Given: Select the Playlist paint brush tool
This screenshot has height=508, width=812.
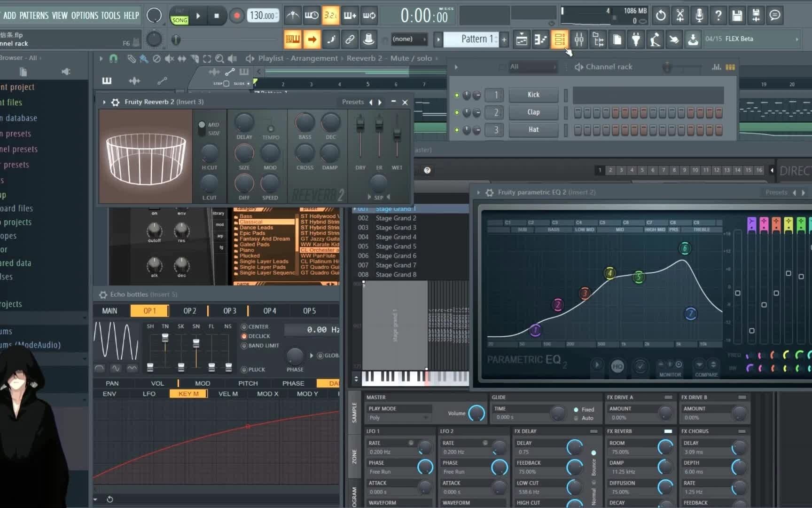Looking at the screenshot, I should (144, 58).
